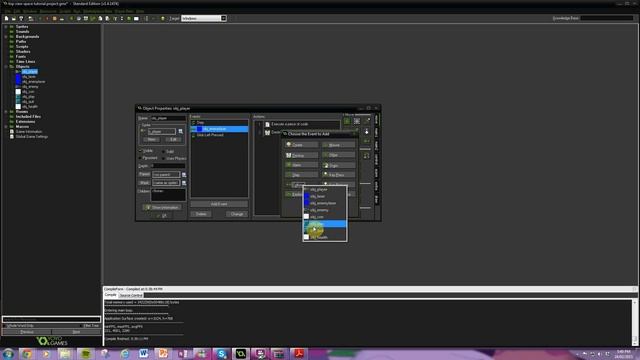Open the sprite name selection field
The width and height of the screenshot is (640, 360).
(162, 131)
